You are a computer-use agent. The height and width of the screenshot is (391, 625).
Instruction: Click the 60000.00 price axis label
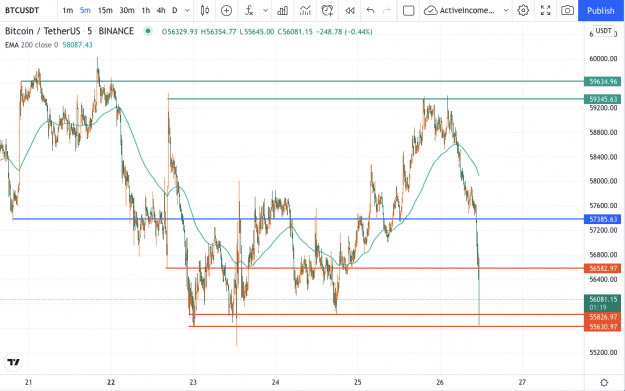pos(603,59)
